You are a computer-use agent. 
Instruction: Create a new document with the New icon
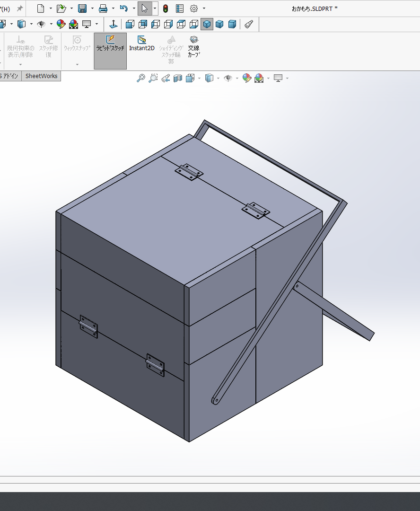pyautogui.click(x=40, y=9)
